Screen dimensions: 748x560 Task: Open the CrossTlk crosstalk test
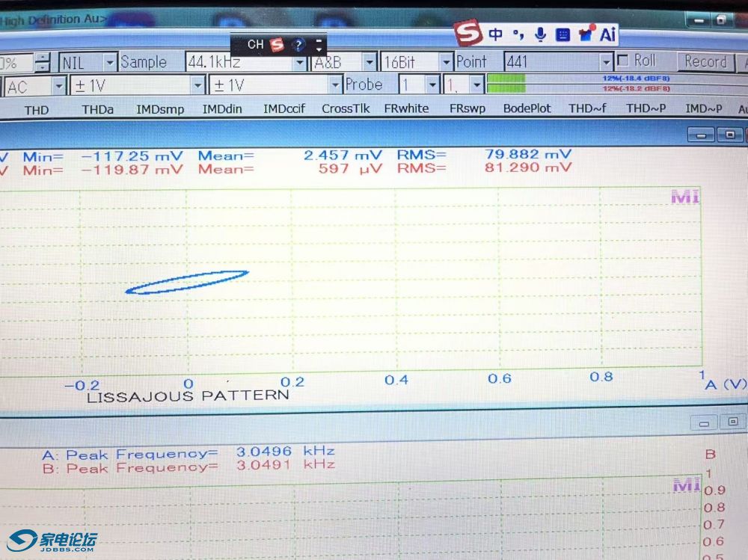click(346, 108)
